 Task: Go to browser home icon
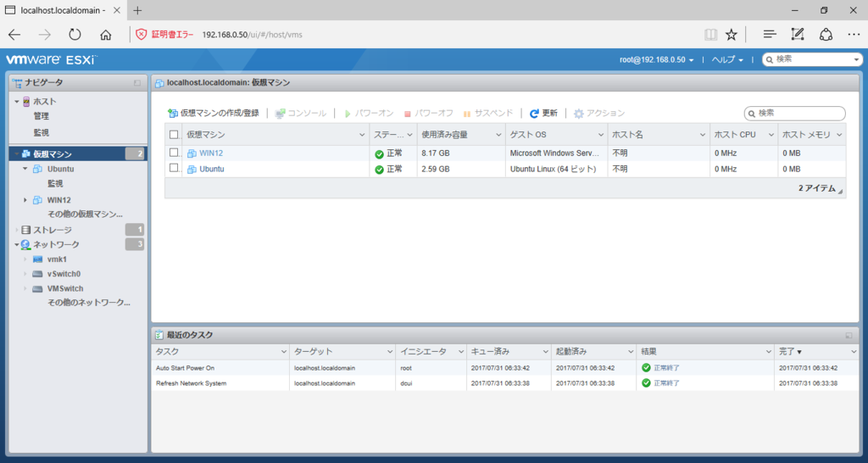point(105,35)
